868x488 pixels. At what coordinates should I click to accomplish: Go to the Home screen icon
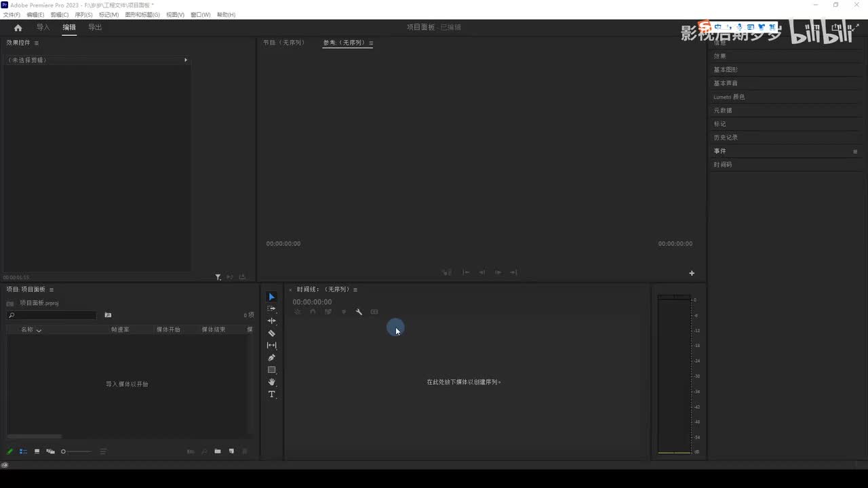[x=18, y=28]
